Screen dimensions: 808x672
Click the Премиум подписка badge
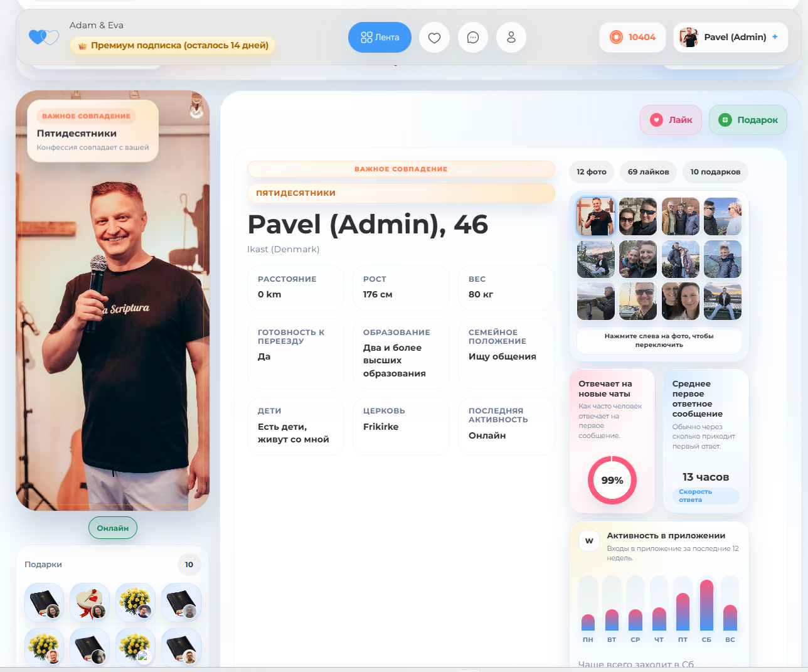pyautogui.click(x=173, y=45)
